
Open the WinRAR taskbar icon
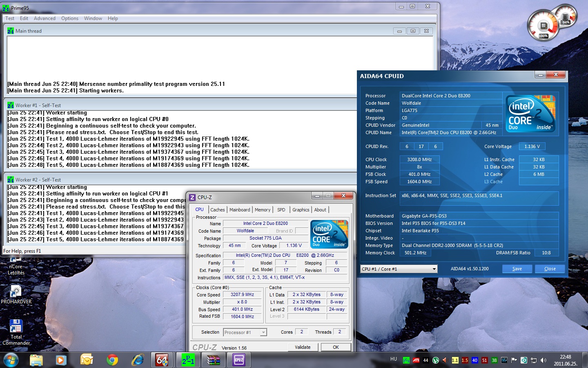213,360
